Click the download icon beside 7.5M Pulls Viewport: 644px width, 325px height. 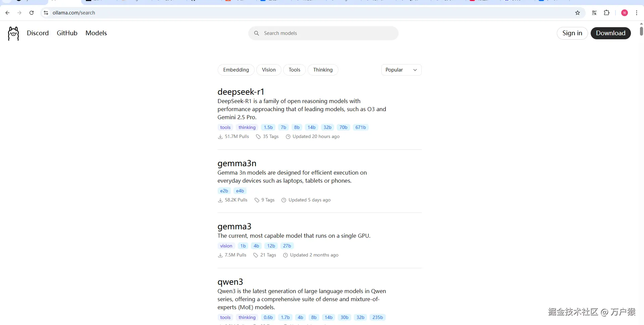tap(220, 255)
